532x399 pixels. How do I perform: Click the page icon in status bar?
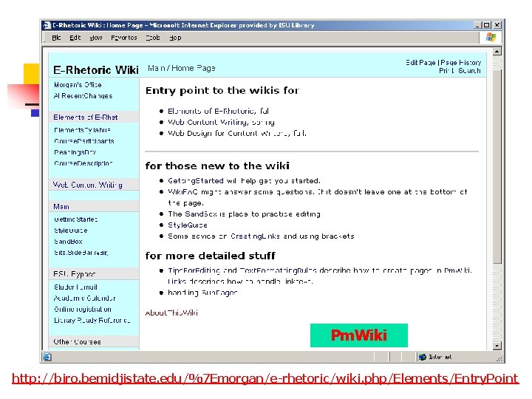[47, 357]
